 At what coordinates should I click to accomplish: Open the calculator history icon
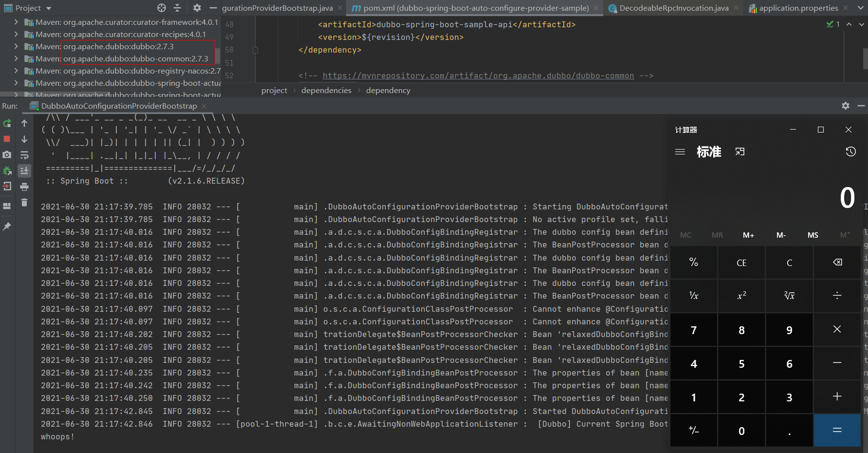tap(850, 151)
